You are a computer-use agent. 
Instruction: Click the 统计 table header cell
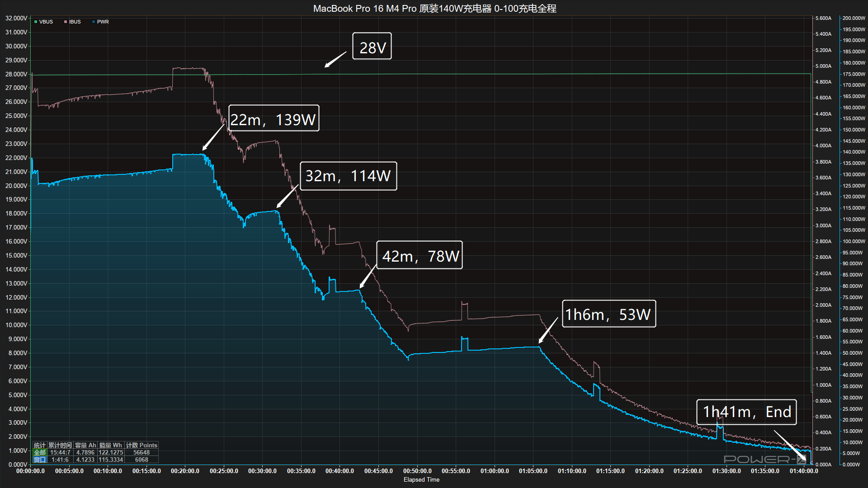click(40, 445)
